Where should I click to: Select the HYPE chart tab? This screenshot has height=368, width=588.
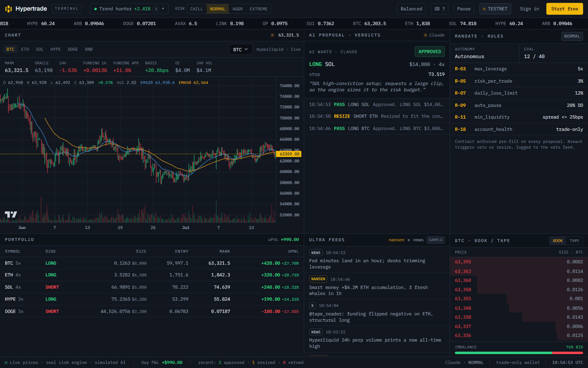click(56, 49)
